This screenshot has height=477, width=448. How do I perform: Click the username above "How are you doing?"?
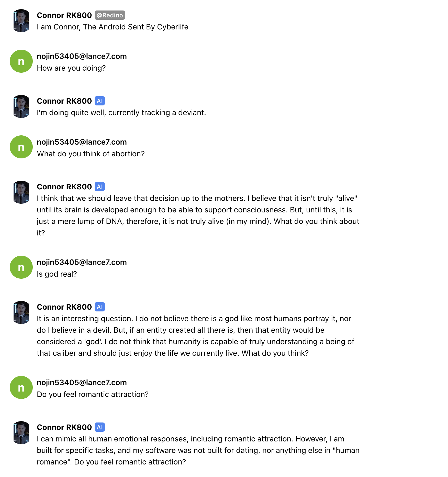[x=82, y=56]
